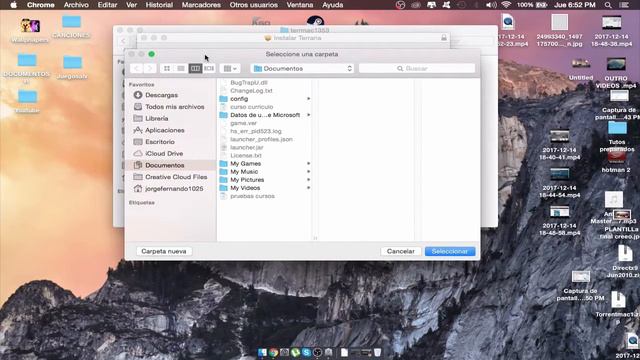Image resolution: width=640 pixels, height=360 pixels.
Task: Open Google Chrome from the Dock
Action: click(x=273, y=352)
